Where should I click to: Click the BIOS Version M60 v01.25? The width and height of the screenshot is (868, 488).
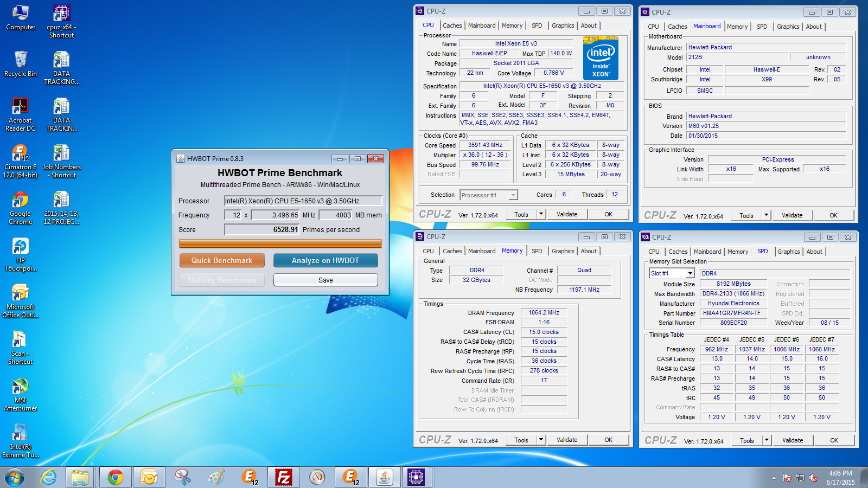pos(766,126)
